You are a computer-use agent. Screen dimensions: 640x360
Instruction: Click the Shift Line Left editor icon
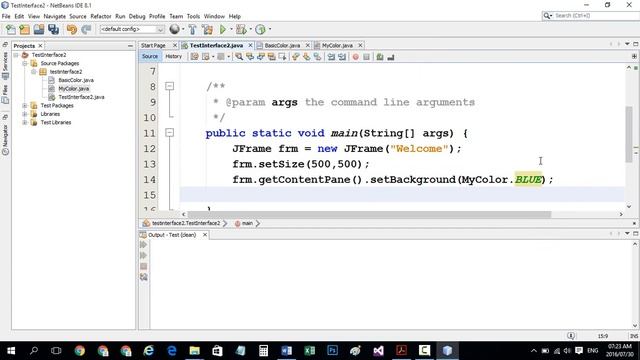coord(331,57)
